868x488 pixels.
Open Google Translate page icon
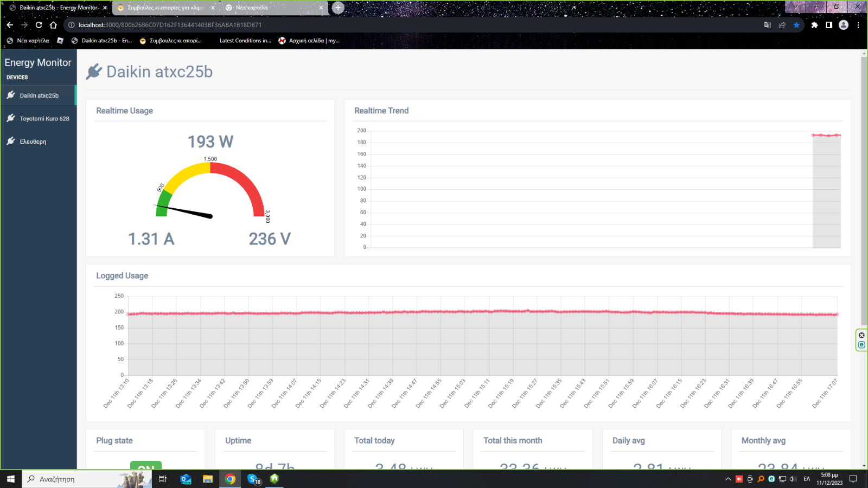[x=767, y=25]
